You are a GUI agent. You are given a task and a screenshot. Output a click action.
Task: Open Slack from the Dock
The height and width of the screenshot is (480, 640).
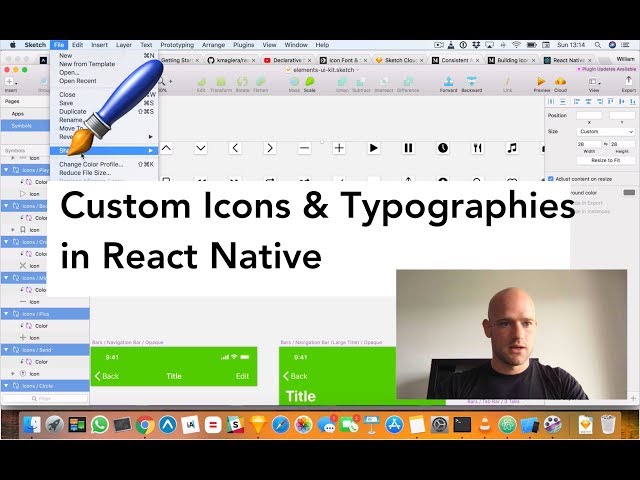tap(236, 425)
